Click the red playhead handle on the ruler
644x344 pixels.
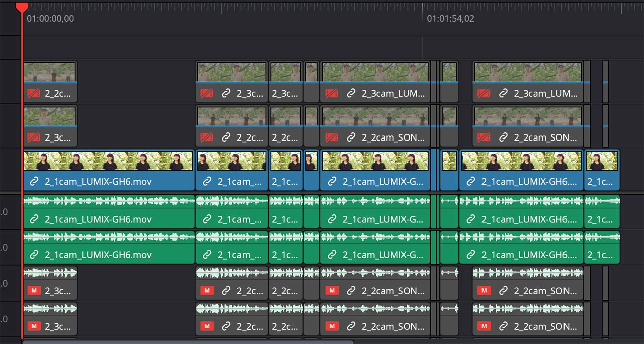(x=22, y=7)
